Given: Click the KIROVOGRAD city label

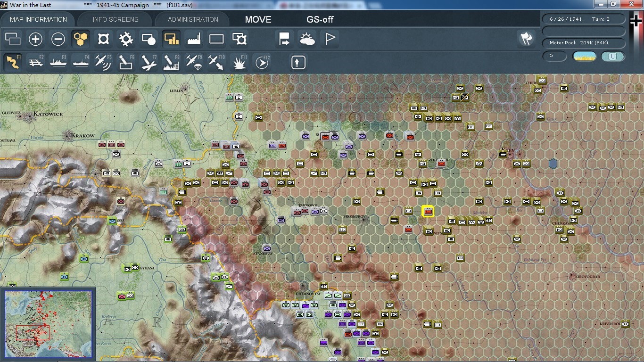Looking at the screenshot, I should [587, 277].
